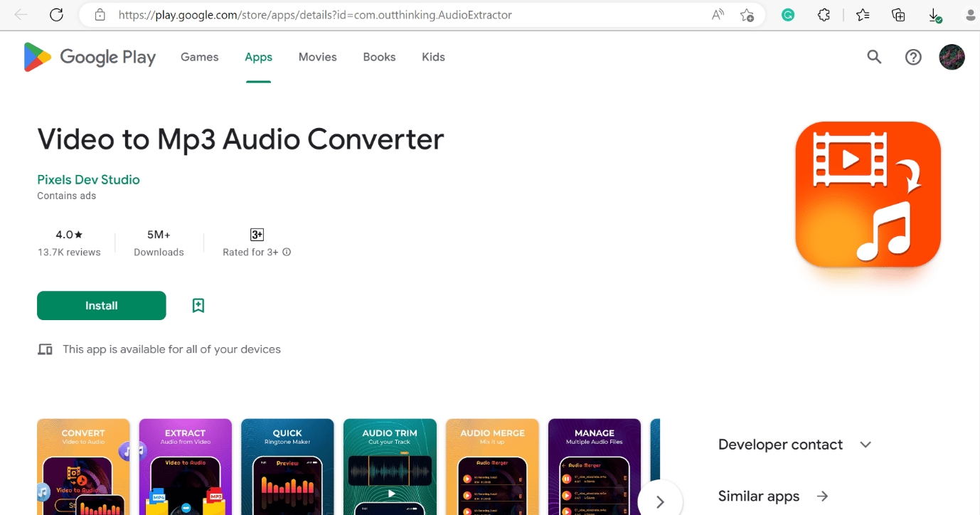Click the 3+ content rating badge

click(257, 235)
